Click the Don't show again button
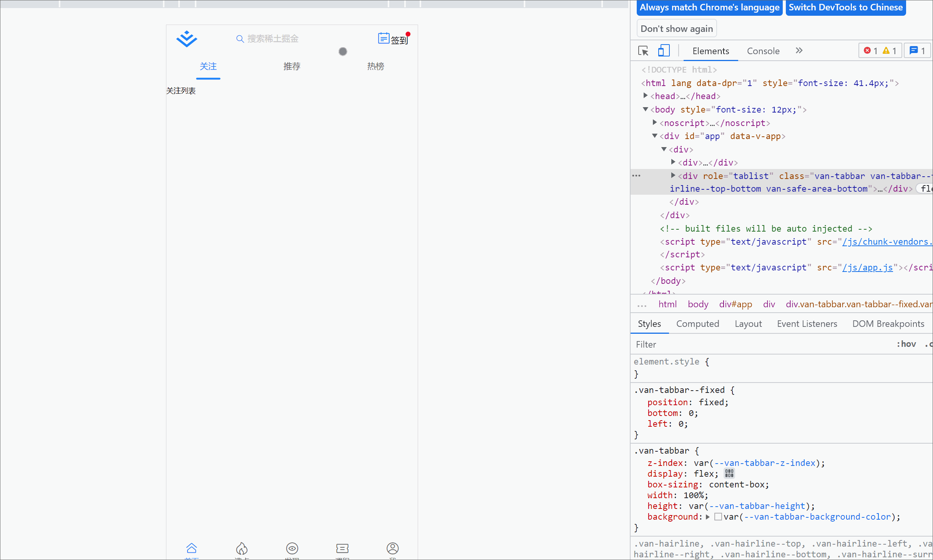933x560 pixels. tap(677, 29)
